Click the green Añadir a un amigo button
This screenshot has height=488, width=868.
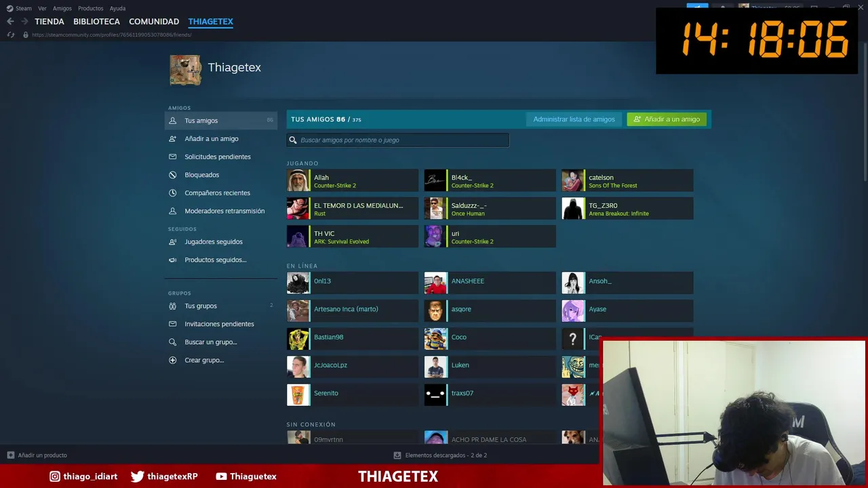pos(667,119)
